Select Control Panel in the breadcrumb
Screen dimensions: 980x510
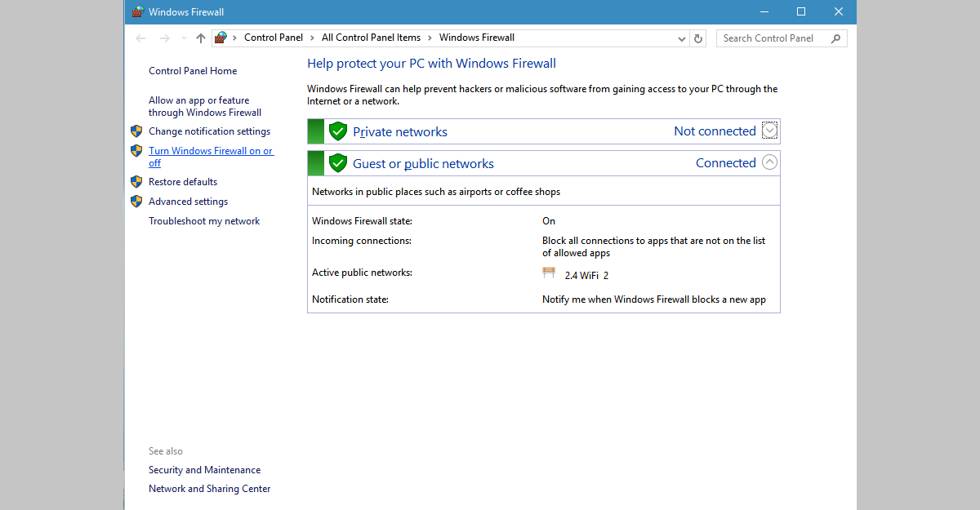pyautogui.click(x=274, y=38)
